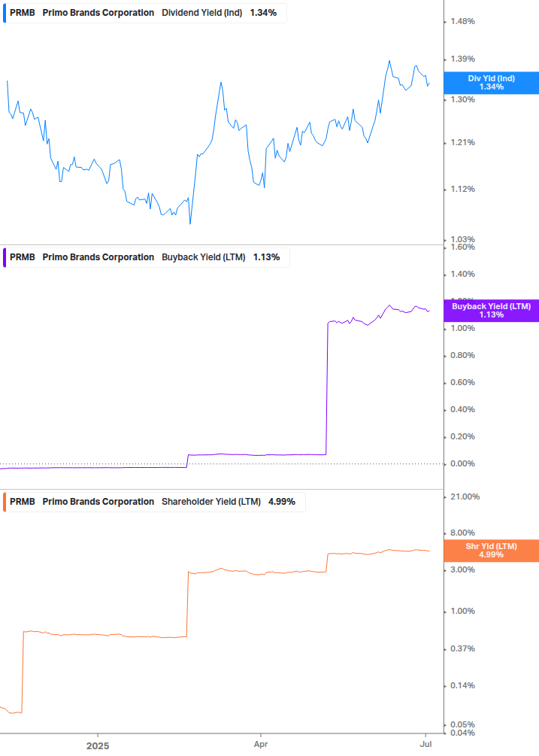
Task: Click the Apr label on the time axis
Action: click(261, 745)
